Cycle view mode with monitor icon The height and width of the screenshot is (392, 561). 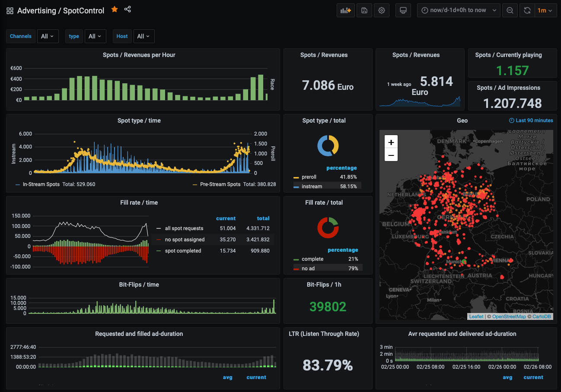click(403, 10)
